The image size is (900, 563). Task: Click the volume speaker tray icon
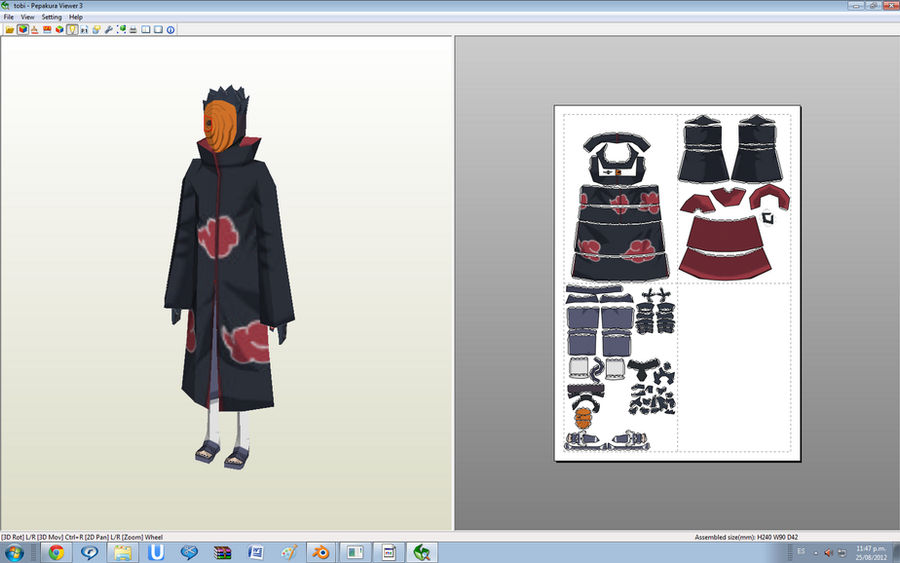828,553
